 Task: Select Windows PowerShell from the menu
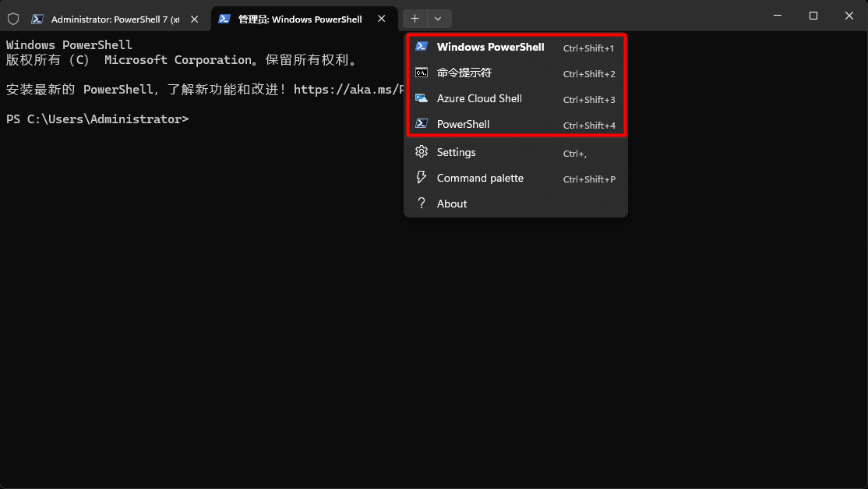pos(490,47)
